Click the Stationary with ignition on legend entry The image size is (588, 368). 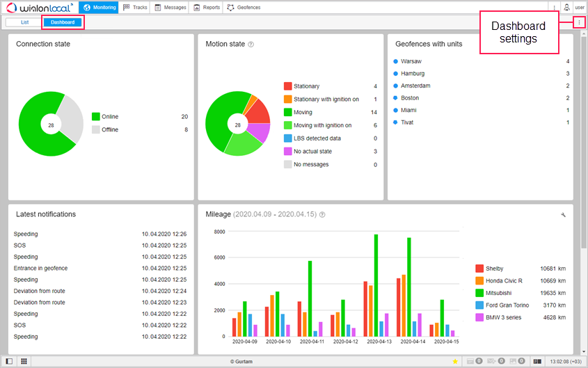pyautogui.click(x=331, y=99)
